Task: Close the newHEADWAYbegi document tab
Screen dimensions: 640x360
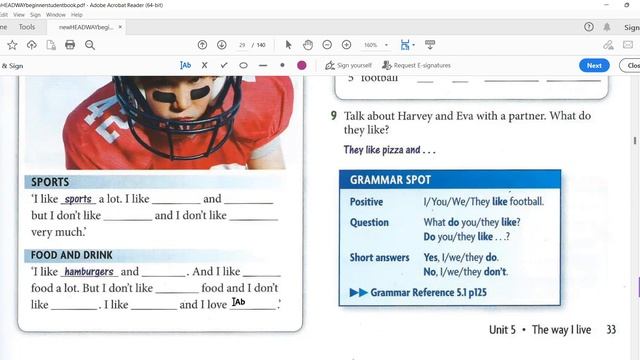Action: coord(120,27)
